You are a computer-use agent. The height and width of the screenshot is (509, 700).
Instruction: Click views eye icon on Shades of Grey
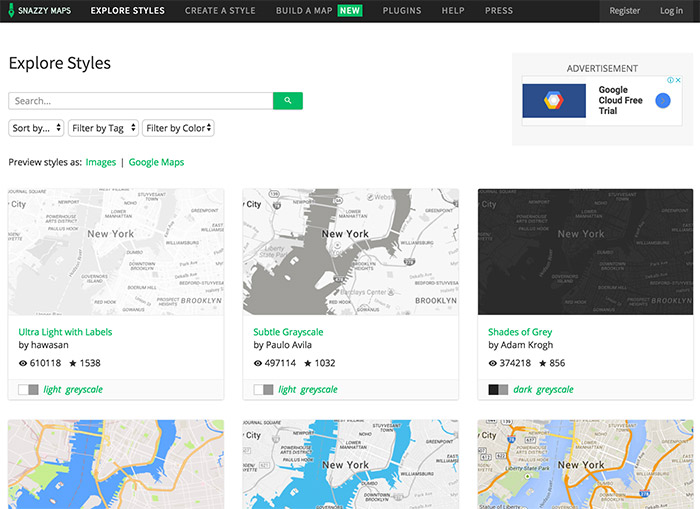click(492, 363)
